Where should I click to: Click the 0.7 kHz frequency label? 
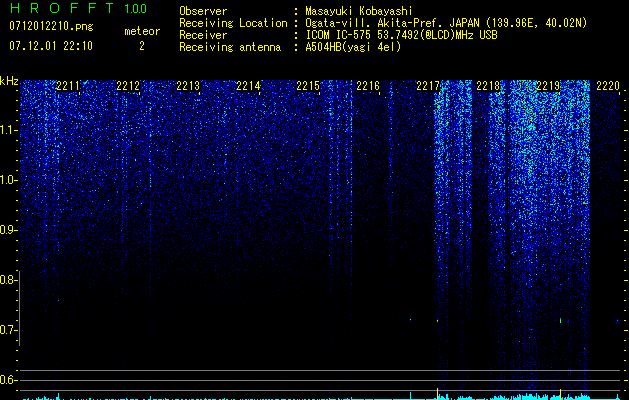(9, 330)
